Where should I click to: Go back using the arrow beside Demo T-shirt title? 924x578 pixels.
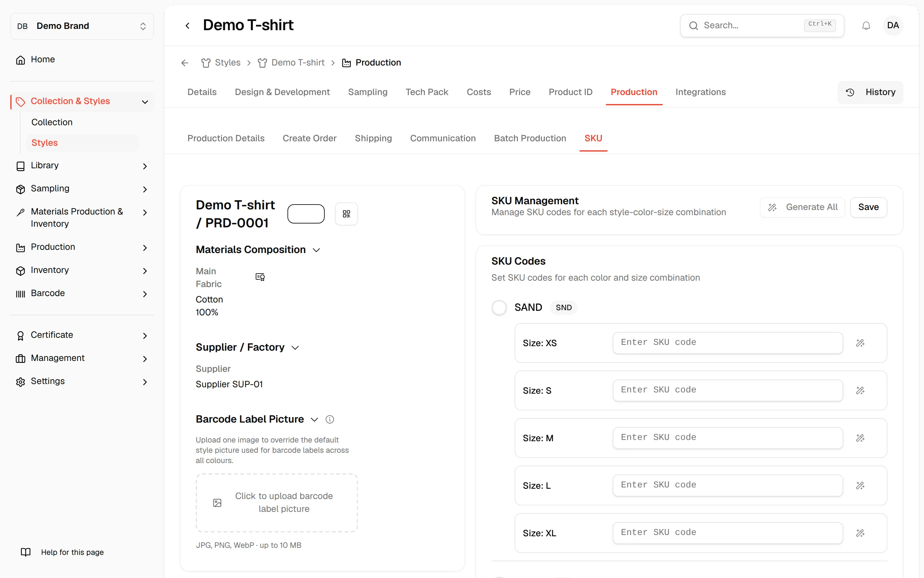coord(187,26)
